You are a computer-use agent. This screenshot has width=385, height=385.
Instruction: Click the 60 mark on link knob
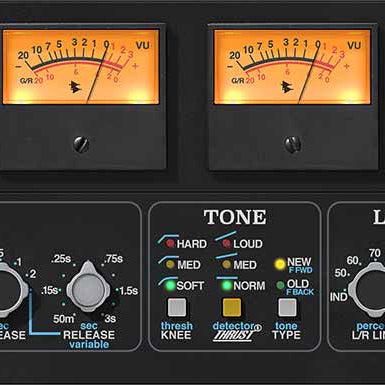(354, 260)
